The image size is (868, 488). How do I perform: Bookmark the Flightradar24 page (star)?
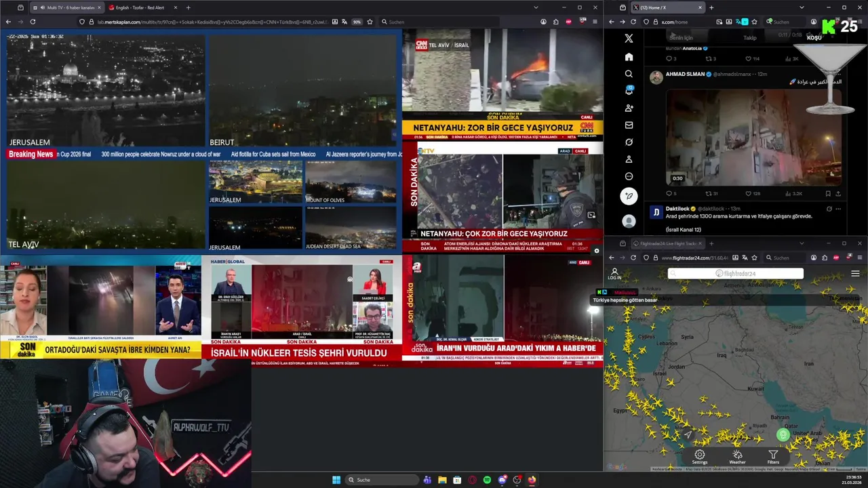tap(754, 258)
